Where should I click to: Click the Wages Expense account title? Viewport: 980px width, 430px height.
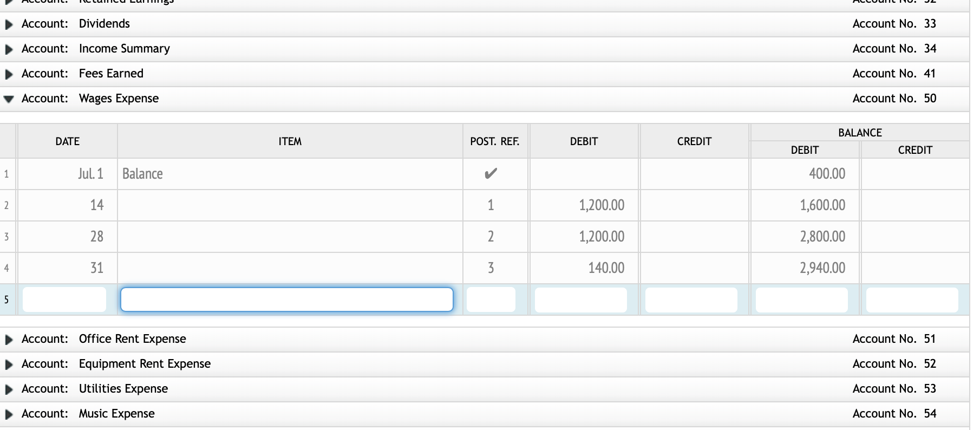pos(119,99)
